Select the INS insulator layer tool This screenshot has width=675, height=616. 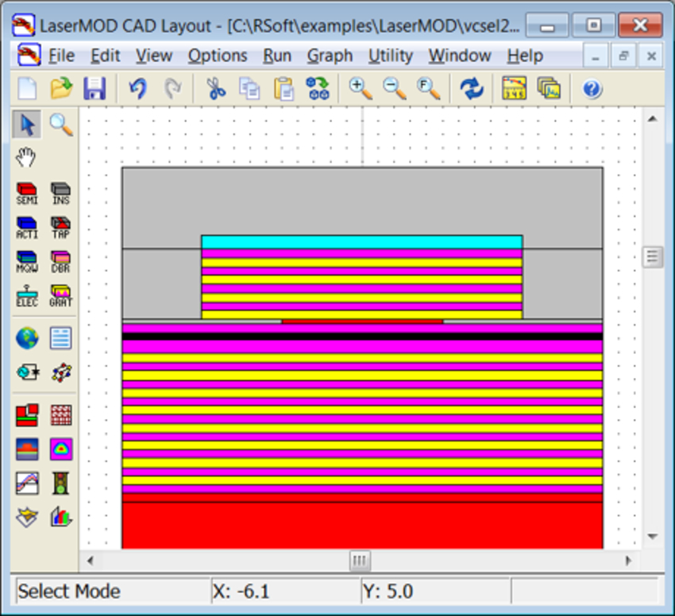[60, 191]
